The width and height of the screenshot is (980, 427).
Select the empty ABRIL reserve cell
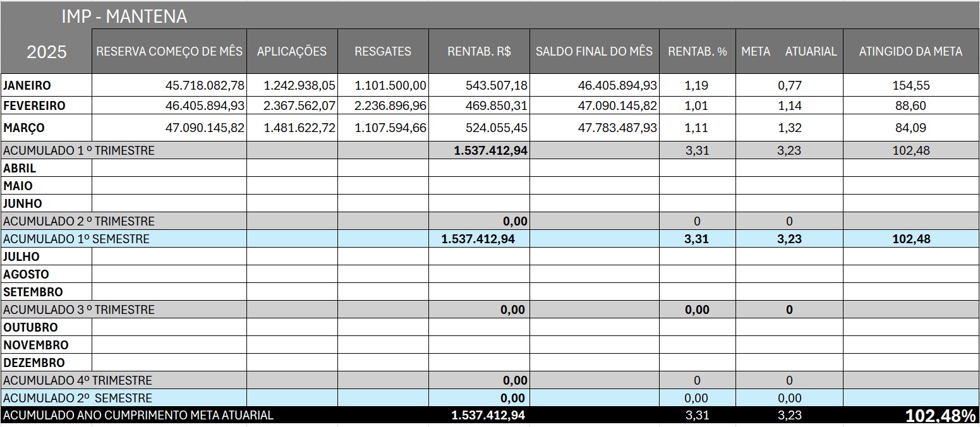coord(169,168)
